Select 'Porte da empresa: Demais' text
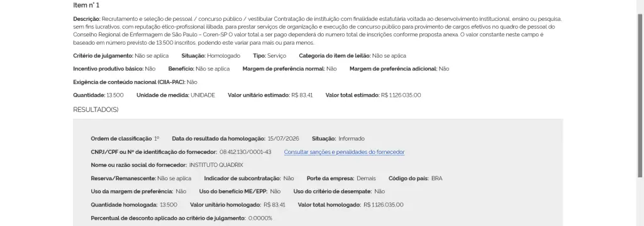 click(x=341, y=178)
